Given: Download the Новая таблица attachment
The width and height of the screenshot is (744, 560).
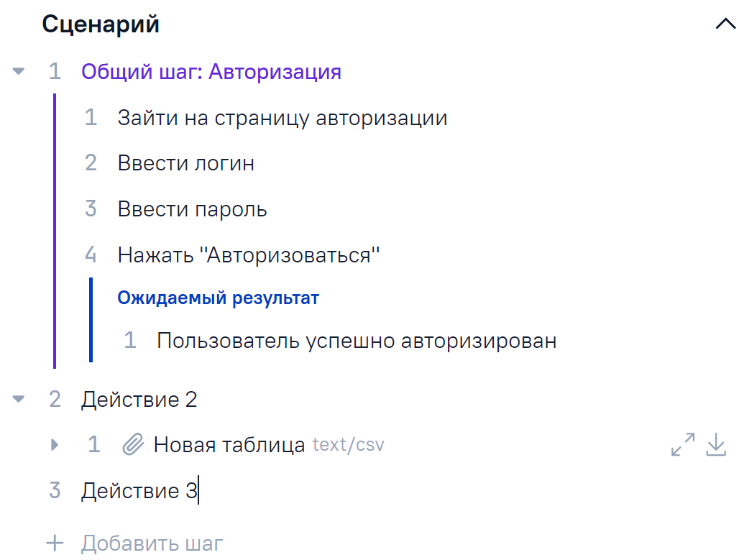Looking at the screenshot, I should 716,445.
